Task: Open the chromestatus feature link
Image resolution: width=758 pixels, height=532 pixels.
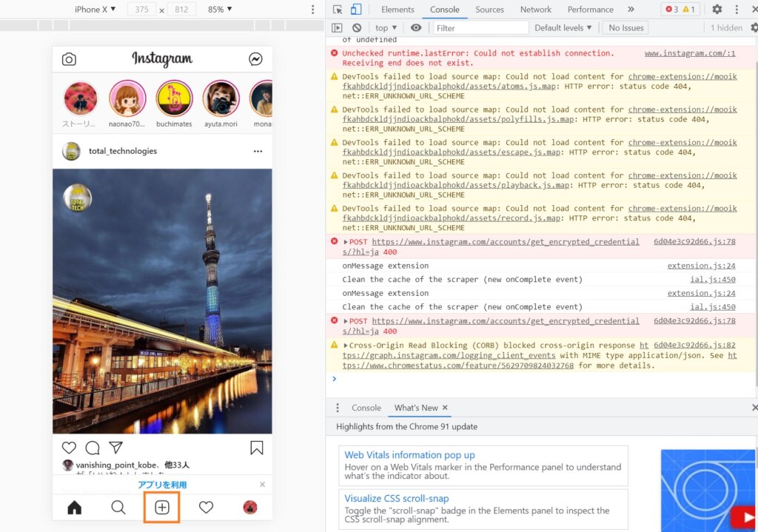Action: click(457, 366)
